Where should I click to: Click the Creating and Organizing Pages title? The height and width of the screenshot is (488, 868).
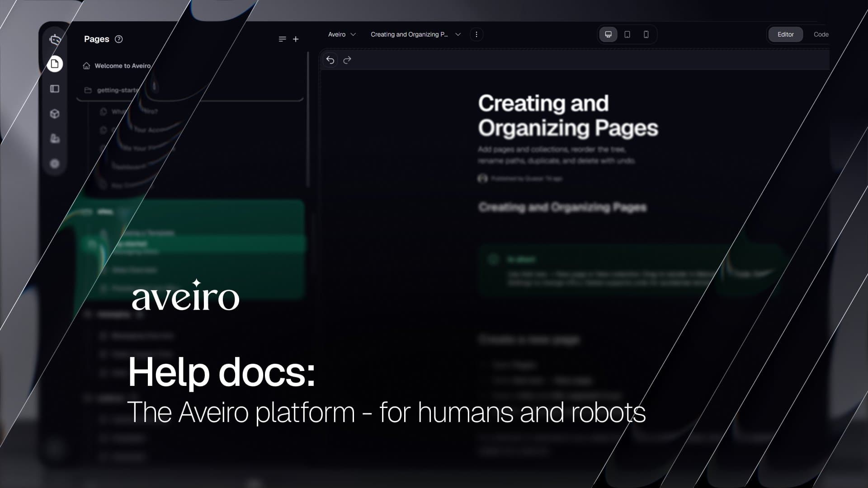568,116
